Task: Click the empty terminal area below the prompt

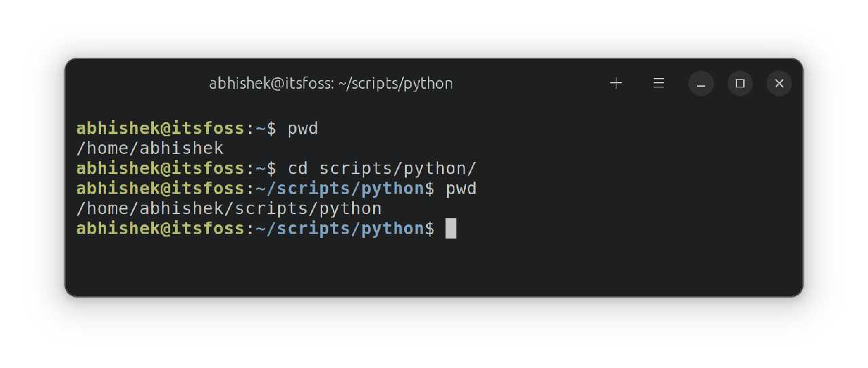Action: 434,268
